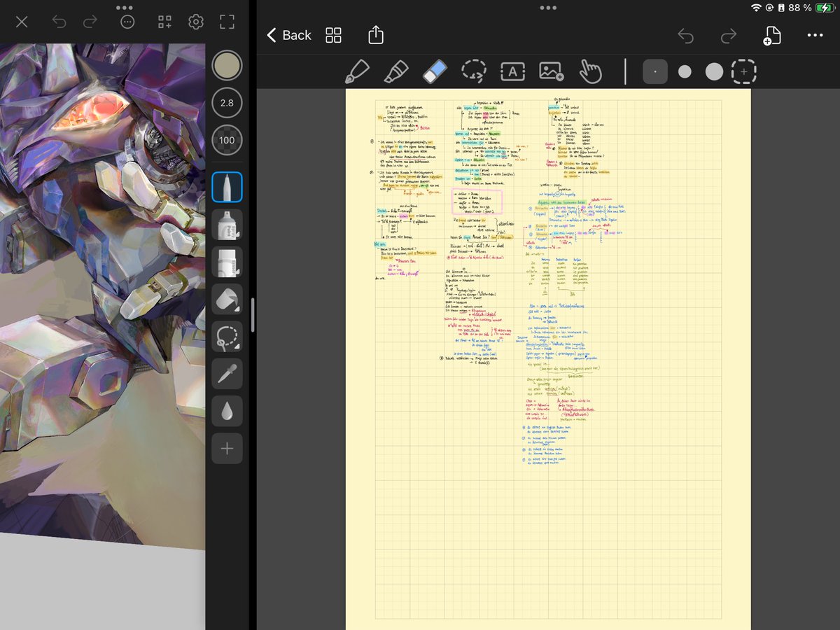Tap multitasking dots above notes app
Image resolution: width=840 pixels, height=630 pixels.
point(548,8)
